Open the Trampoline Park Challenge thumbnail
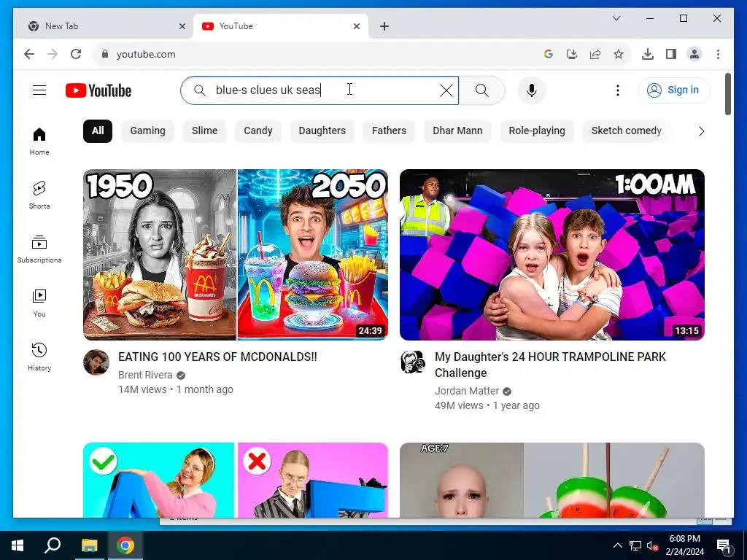 point(551,254)
